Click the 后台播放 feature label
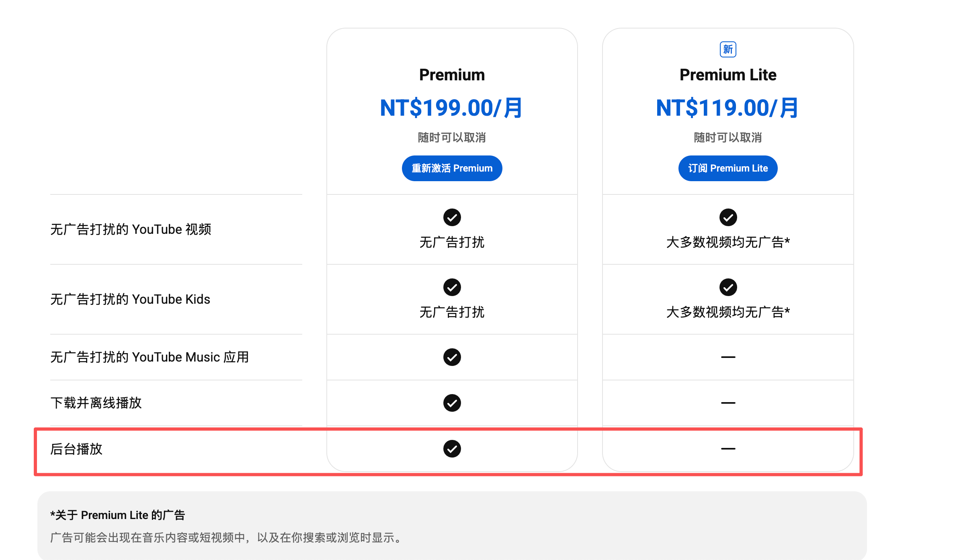This screenshot has width=955, height=560. (76, 449)
